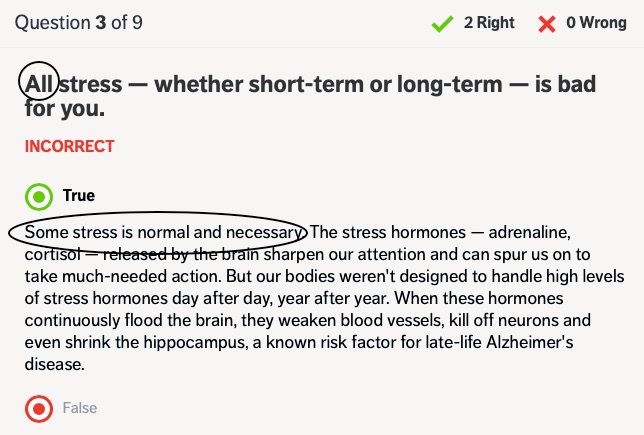This screenshot has width=644, height=435.
Task: Click the "0 Wrong" score text
Action: (596, 22)
